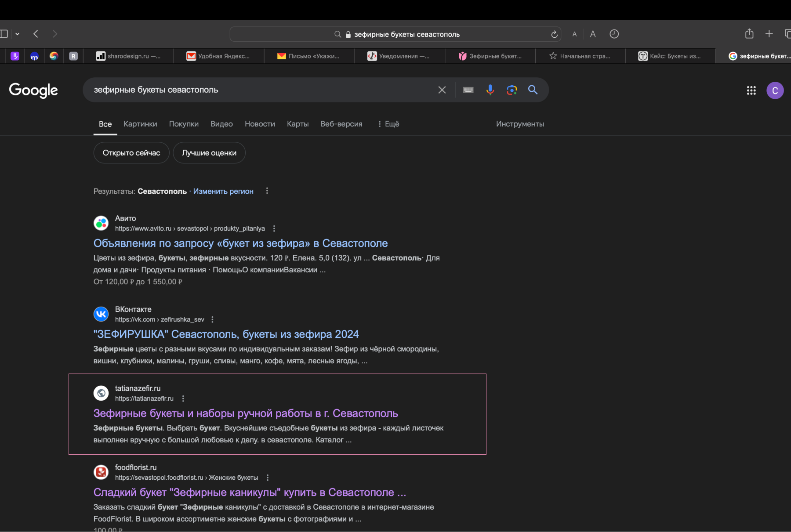Open a new tab with plus icon
This screenshot has height=532, width=791.
click(769, 34)
